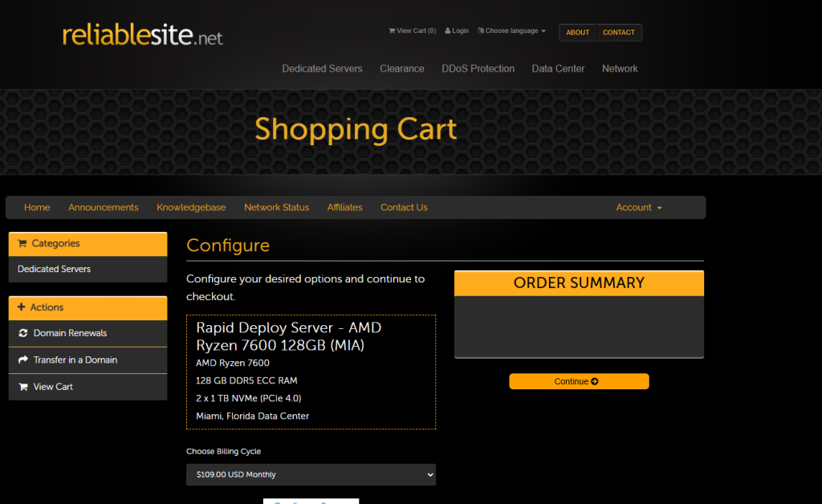The width and height of the screenshot is (822, 504).
Task: Click the text "Miami, Florida Data Center"
Action: coord(253,416)
